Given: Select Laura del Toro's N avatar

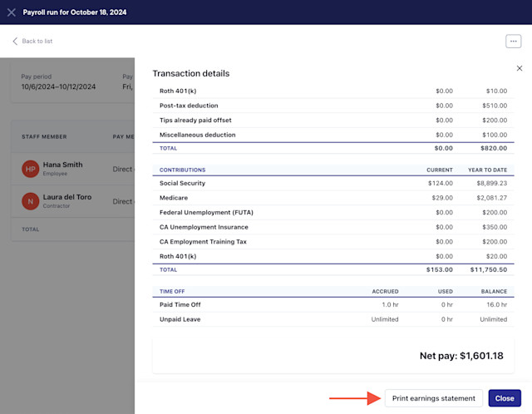Looking at the screenshot, I should pyautogui.click(x=30, y=201).
